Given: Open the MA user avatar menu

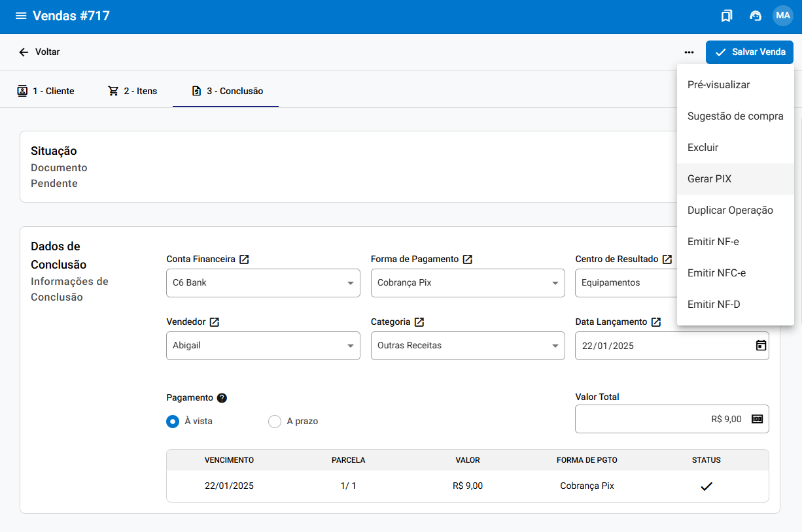Looking at the screenshot, I should (782, 16).
